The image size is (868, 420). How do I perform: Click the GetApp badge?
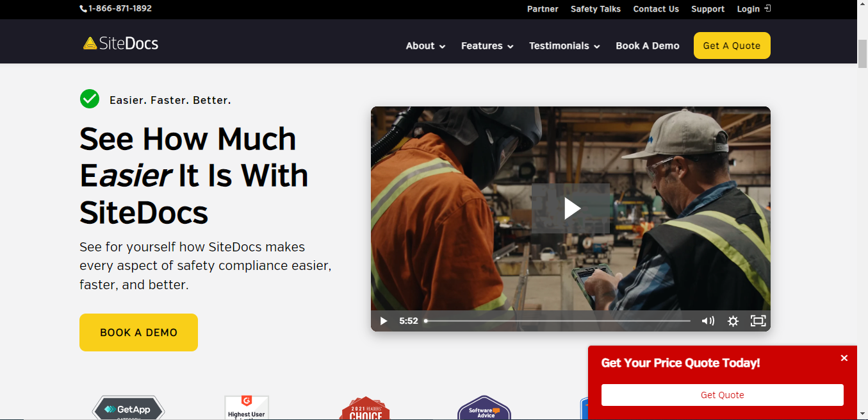click(x=128, y=408)
